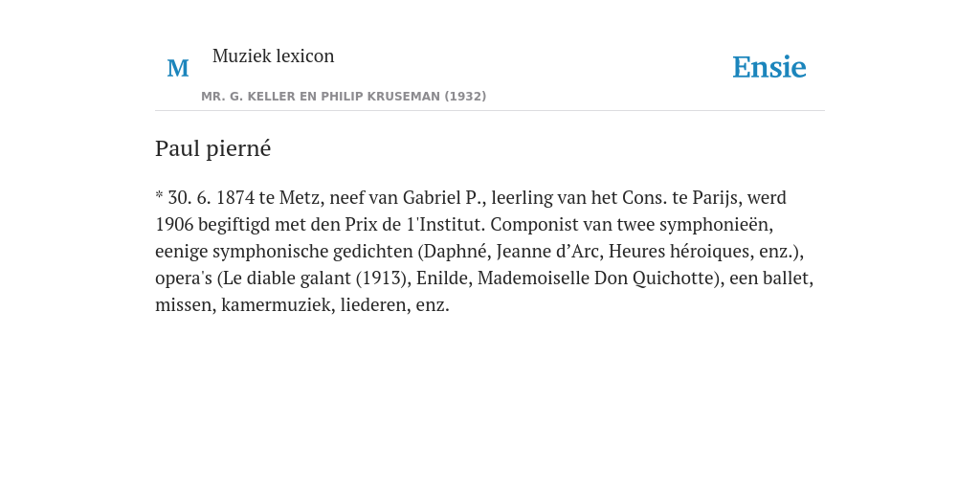Click the opera title Le diable galant

[x=285, y=278]
